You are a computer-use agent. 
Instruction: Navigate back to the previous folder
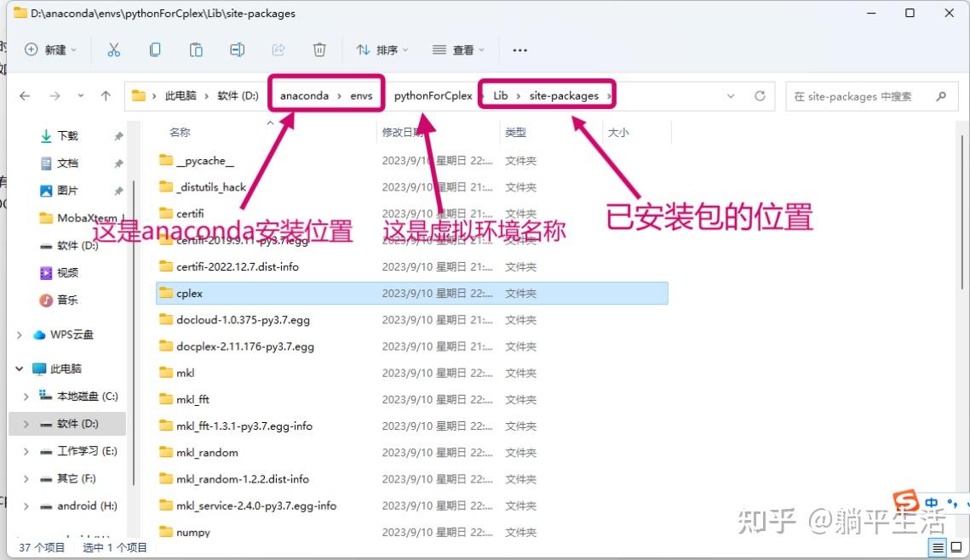[25, 96]
